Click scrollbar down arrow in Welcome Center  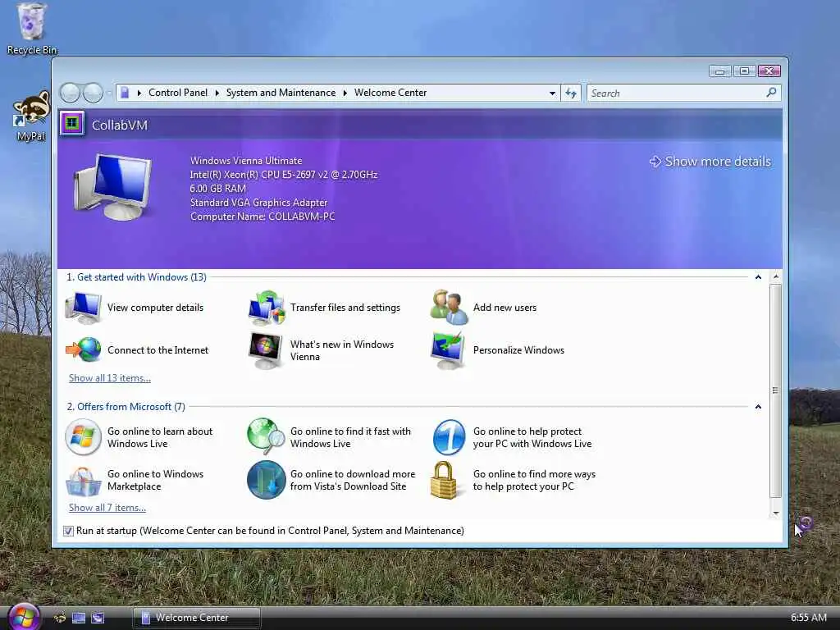pyautogui.click(x=776, y=514)
